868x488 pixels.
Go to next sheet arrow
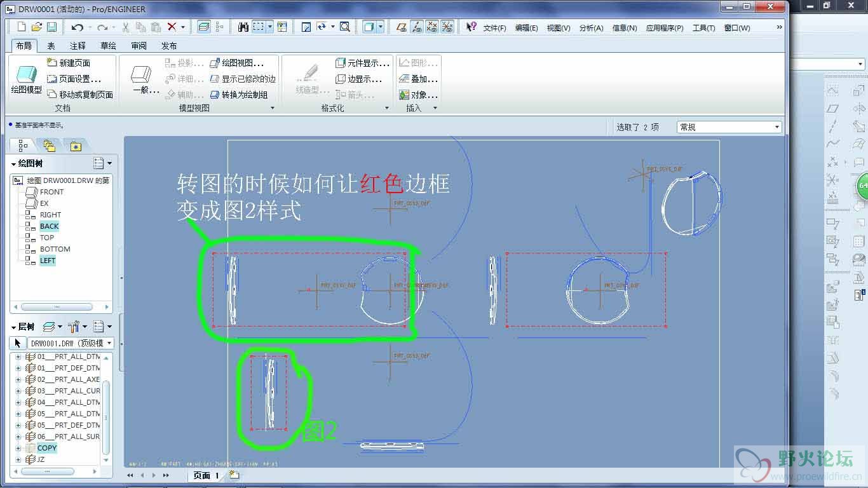(154, 475)
